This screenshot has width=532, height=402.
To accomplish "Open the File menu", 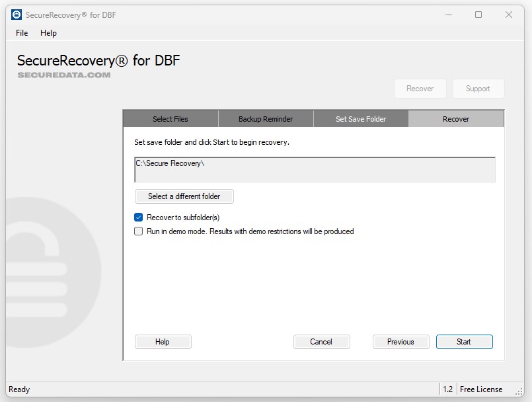I will click(22, 33).
